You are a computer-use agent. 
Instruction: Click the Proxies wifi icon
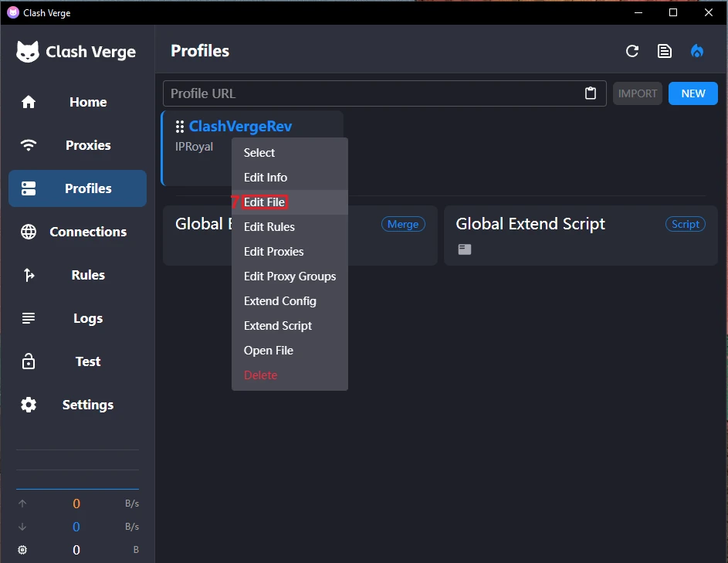pyautogui.click(x=29, y=145)
